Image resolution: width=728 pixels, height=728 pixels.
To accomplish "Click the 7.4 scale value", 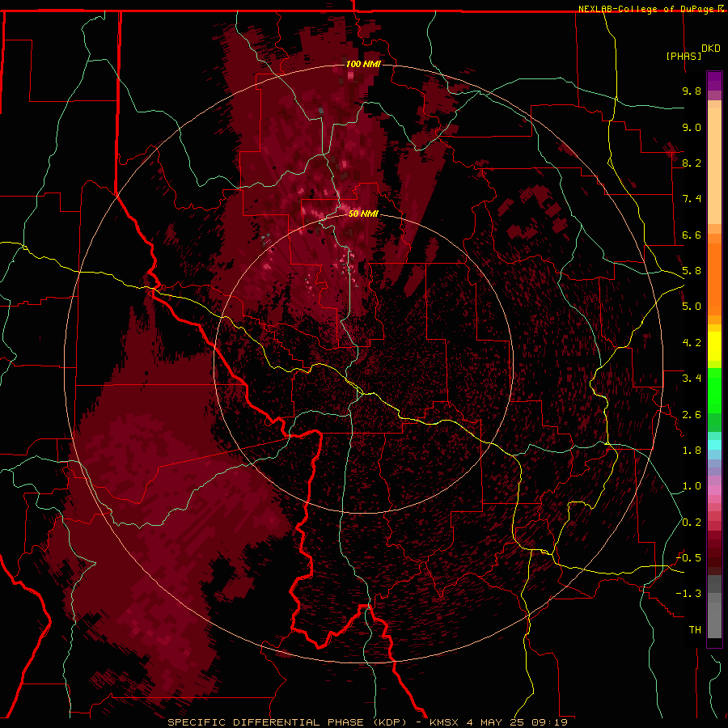I will 692,199.
